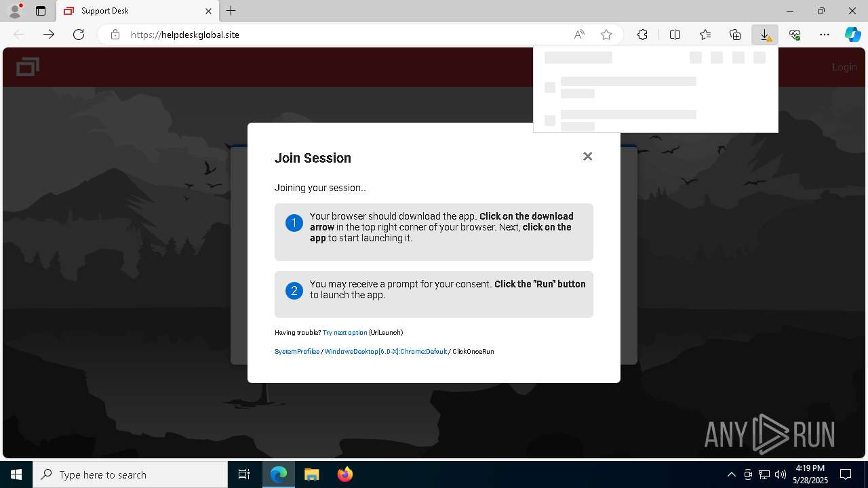This screenshot has width=868, height=488.
Task: Open the Collections panel
Action: point(735,35)
